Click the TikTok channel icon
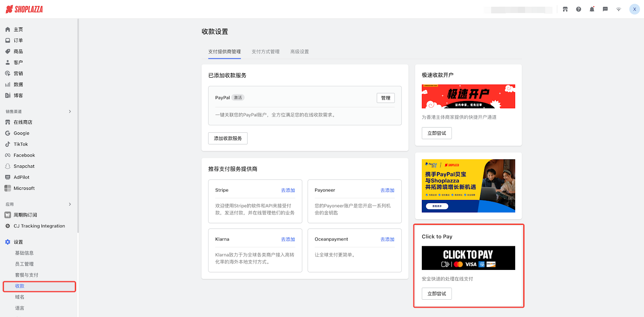644x317 pixels. [x=8, y=144]
